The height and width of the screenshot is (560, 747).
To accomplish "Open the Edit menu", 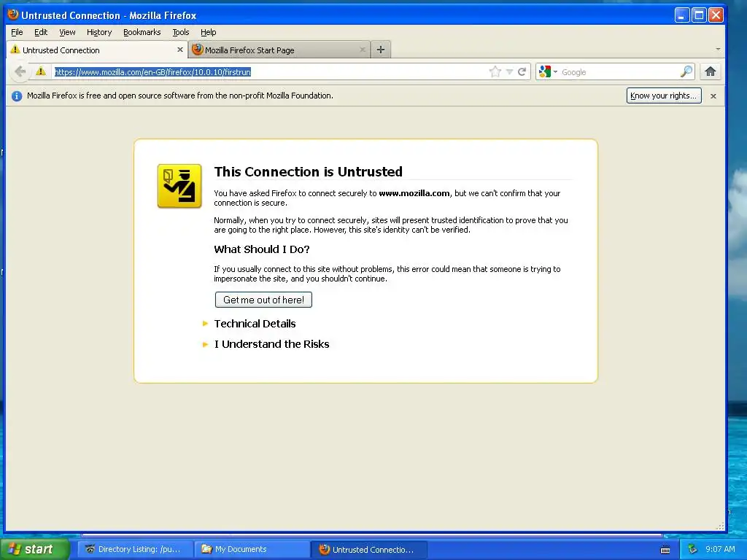I will click(x=41, y=32).
